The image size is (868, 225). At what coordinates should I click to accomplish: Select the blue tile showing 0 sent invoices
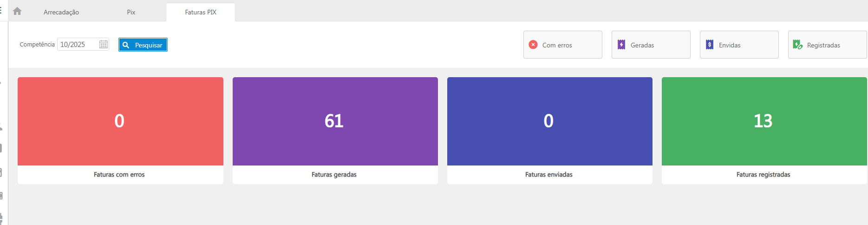pos(549,121)
